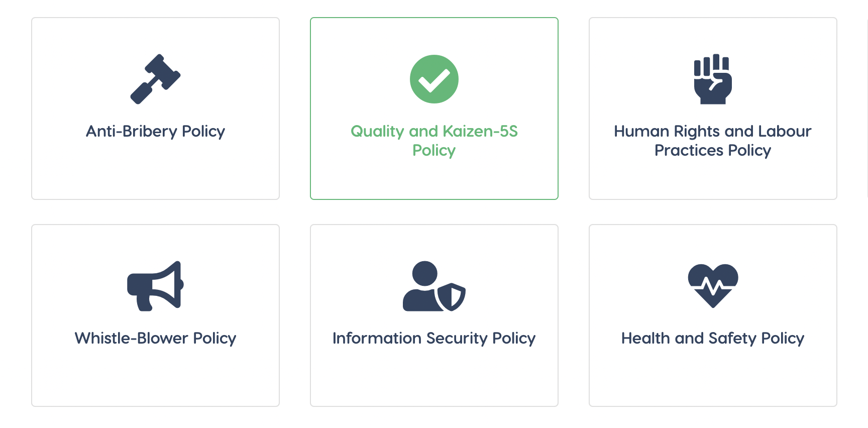Screen dimensions: 868x428
Task: Click the megaphone Whistle-Blower icon
Action: pyautogui.click(x=155, y=286)
